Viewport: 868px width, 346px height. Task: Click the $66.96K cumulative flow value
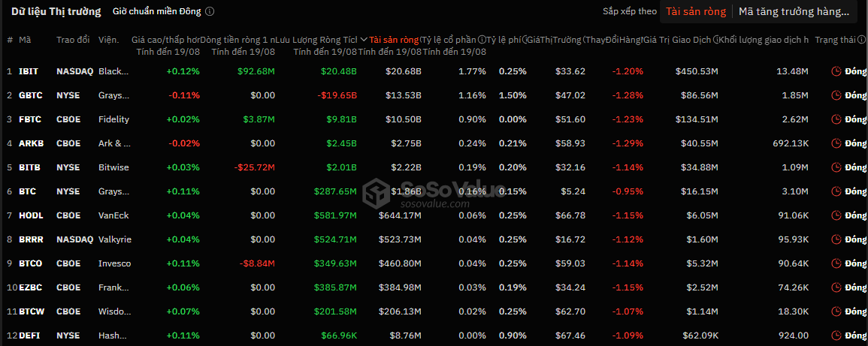pyautogui.click(x=339, y=335)
